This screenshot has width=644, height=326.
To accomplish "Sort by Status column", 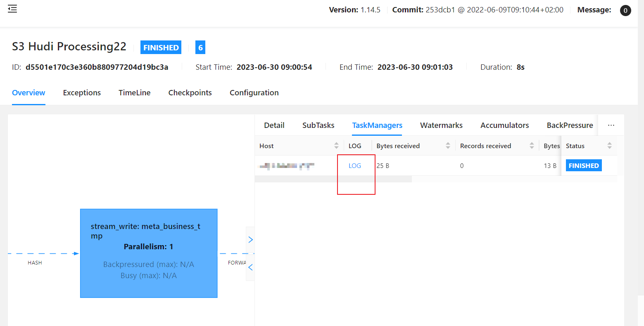I will (x=609, y=146).
